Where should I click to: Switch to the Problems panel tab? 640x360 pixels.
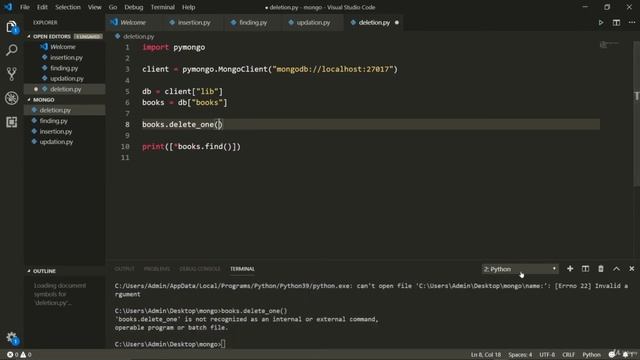[x=157, y=269]
